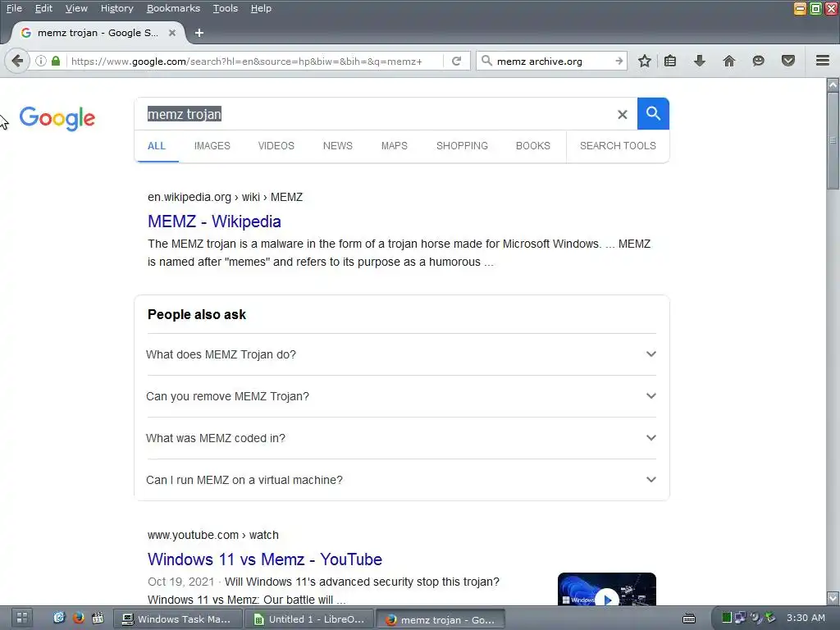840x630 pixels.
Task: Switch to the BOOKS tab
Action: [532, 146]
